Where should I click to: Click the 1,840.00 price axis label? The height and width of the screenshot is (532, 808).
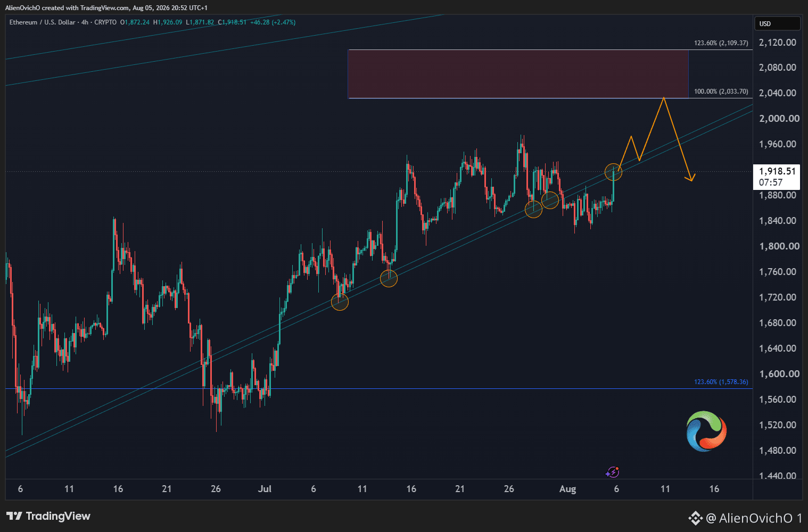pos(778,221)
